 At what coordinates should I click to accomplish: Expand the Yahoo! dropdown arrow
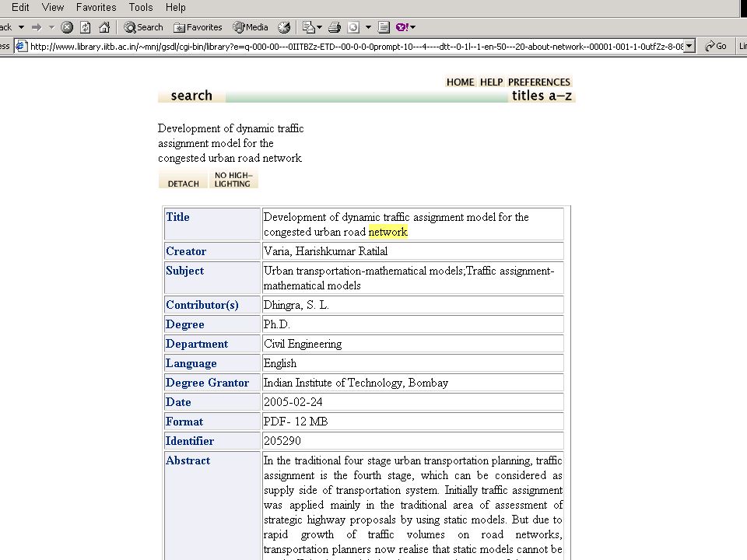pyautogui.click(x=412, y=27)
